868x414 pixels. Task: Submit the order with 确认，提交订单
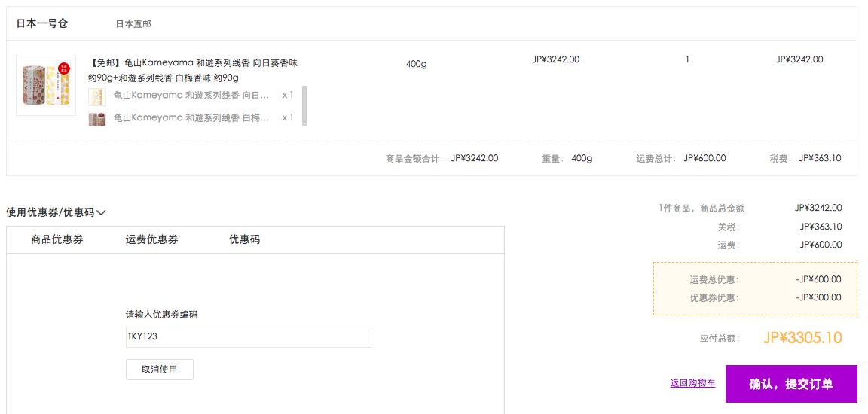point(791,384)
